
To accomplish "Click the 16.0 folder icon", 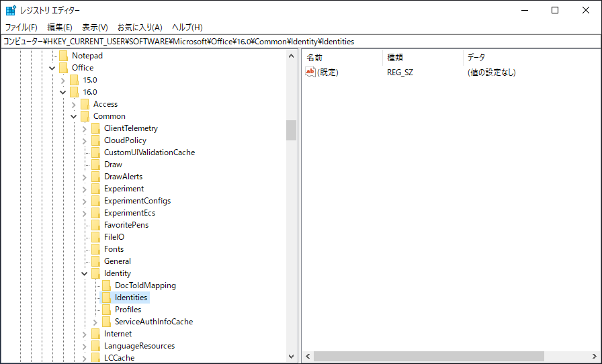I will coord(75,92).
